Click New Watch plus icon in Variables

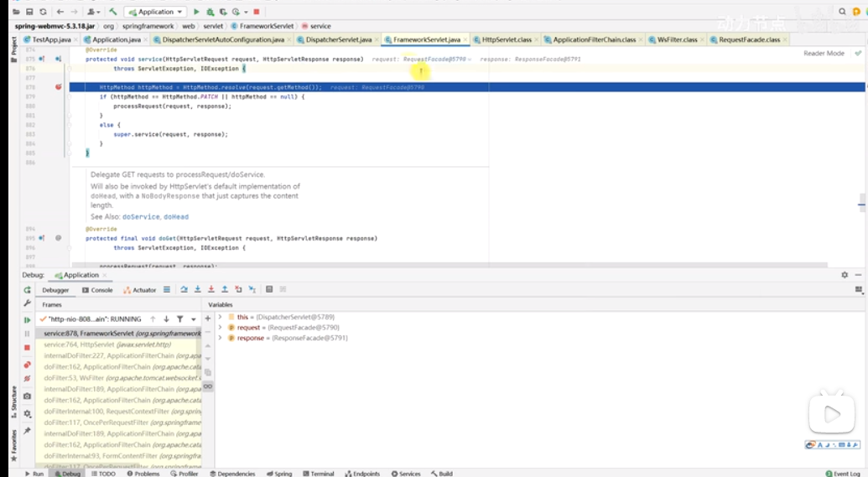coord(208,319)
